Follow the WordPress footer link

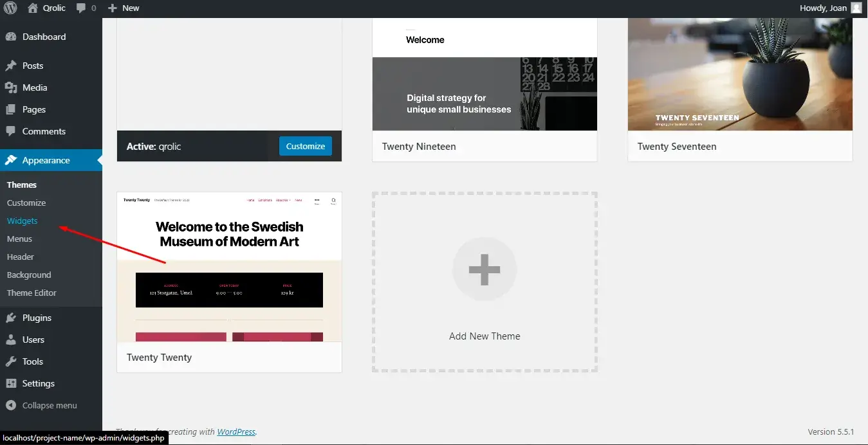click(x=236, y=431)
